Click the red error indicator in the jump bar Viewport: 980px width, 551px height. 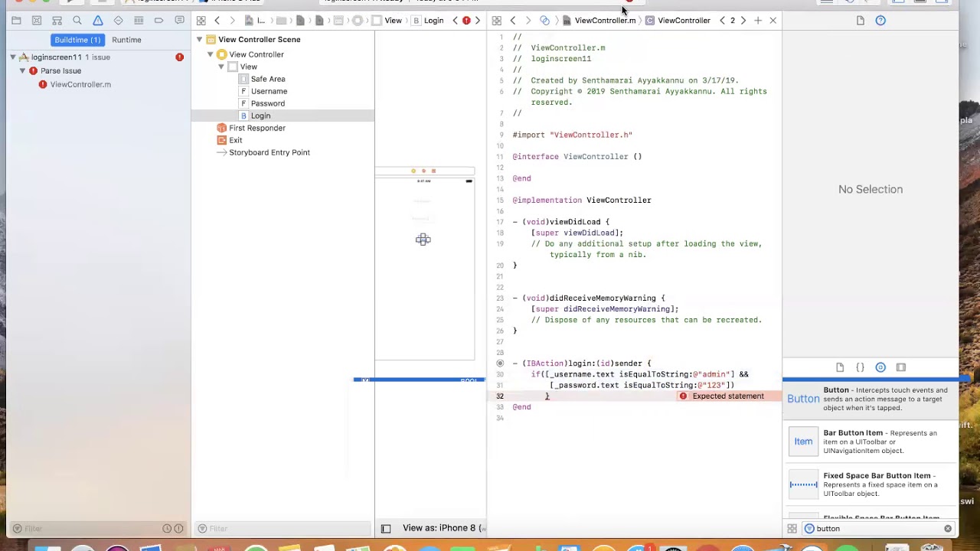pos(466,21)
